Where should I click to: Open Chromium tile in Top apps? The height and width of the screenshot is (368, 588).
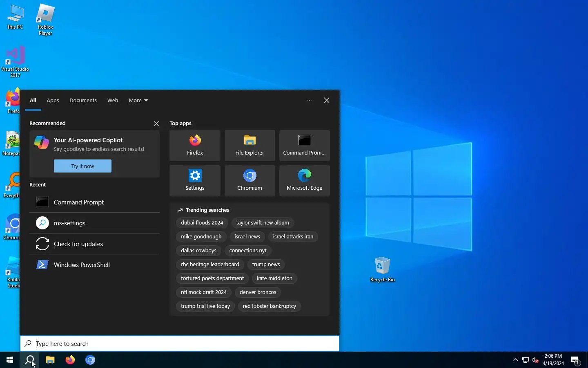point(249,181)
